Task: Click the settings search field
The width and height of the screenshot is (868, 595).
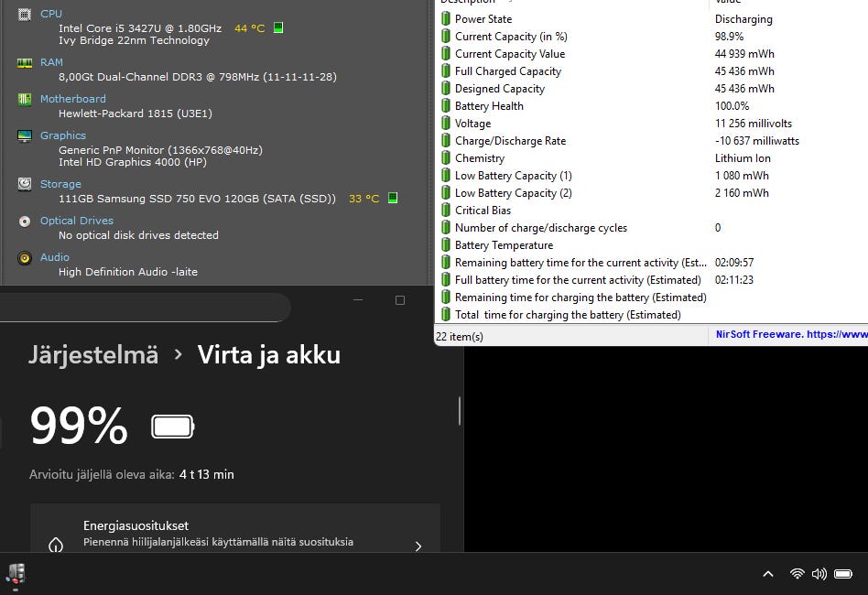Action: [144, 307]
